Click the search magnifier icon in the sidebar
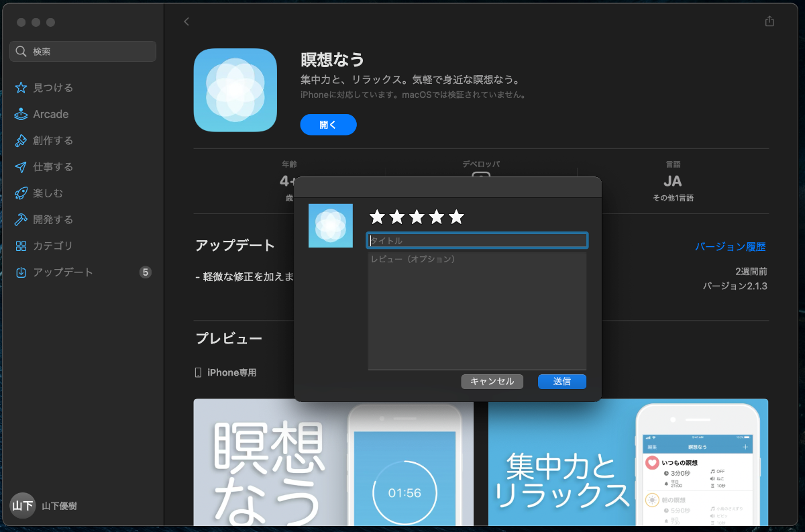This screenshot has height=532, width=805. [x=21, y=52]
